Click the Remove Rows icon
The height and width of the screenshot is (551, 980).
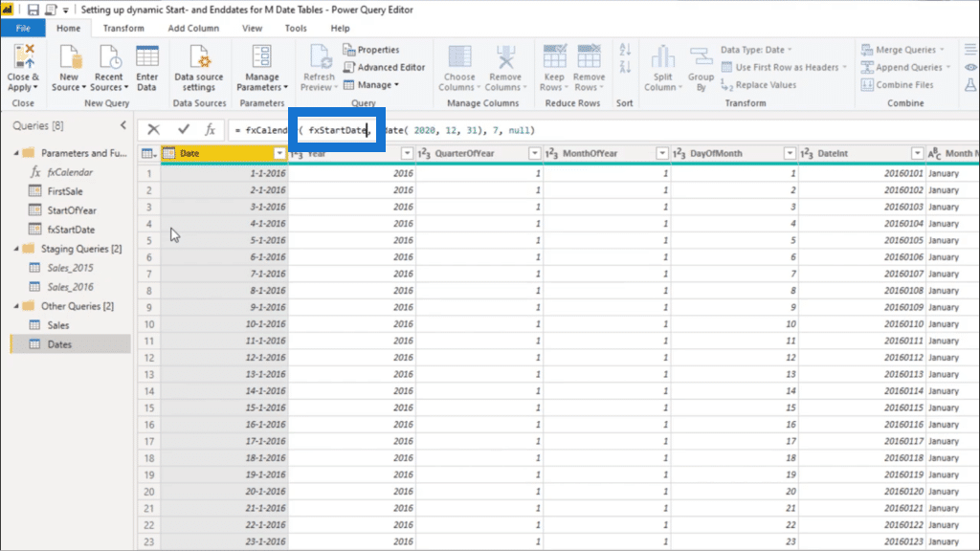[x=589, y=56]
